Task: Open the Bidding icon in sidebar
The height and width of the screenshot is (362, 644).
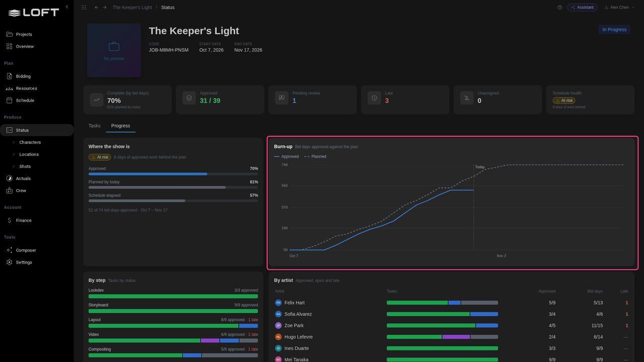Action: tap(9, 76)
